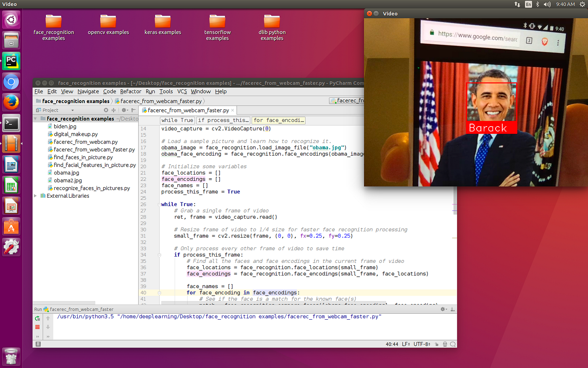Hide the Project tool window via its arrow icon
The height and width of the screenshot is (368, 588).
133,110
